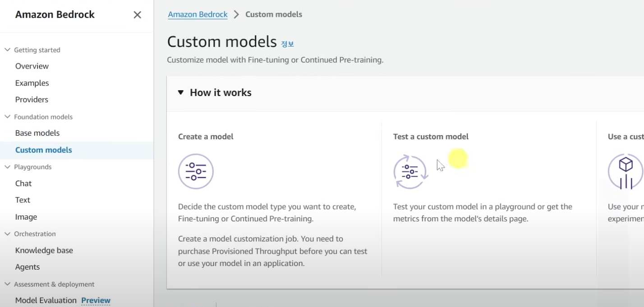Click the Custom models breadcrumb text
Screen dimensions: 644x307
pyautogui.click(x=274, y=14)
